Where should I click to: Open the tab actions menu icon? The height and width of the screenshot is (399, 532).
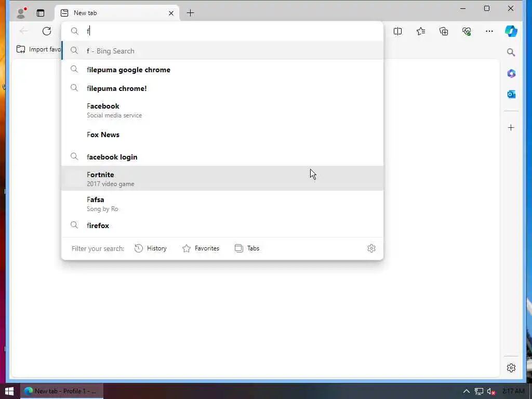pyautogui.click(x=41, y=13)
